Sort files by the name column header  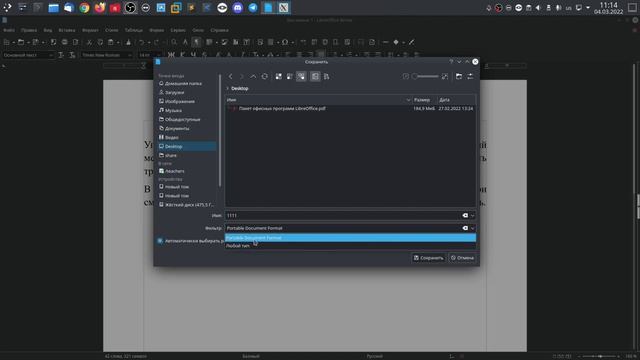click(x=318, y=100)
